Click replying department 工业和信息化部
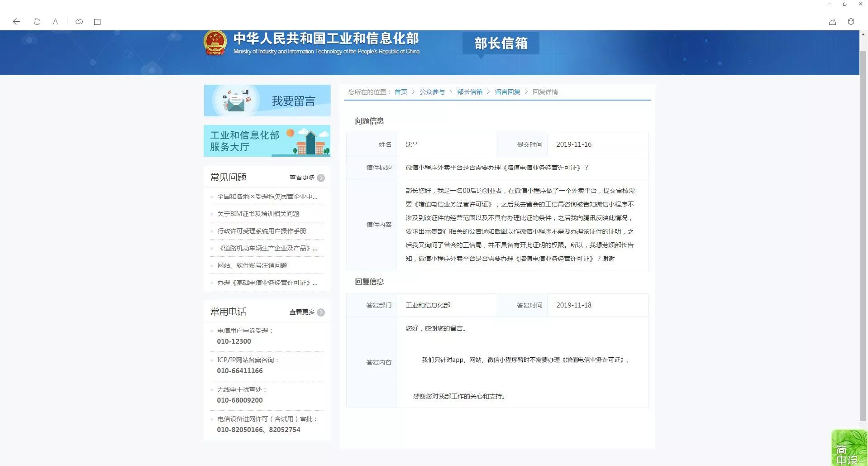This screenshot has width=868, height=466. tap(428, 305)
